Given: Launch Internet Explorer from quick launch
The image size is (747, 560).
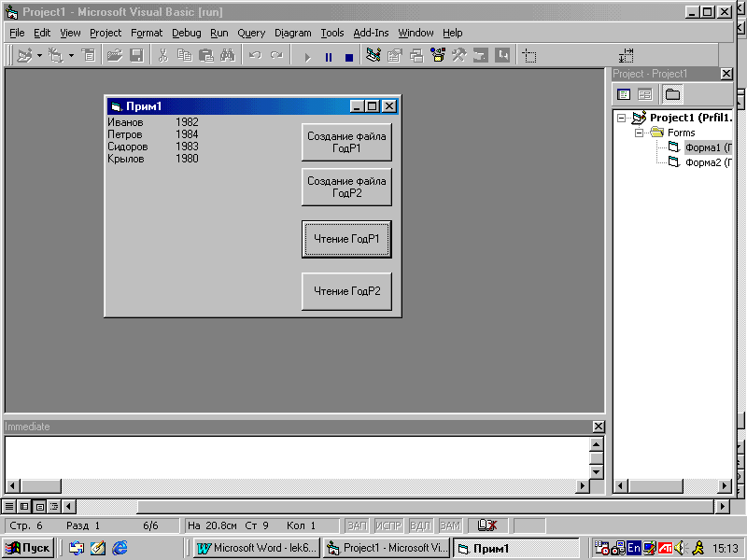Looking at the screenshot, I should 120,548.
